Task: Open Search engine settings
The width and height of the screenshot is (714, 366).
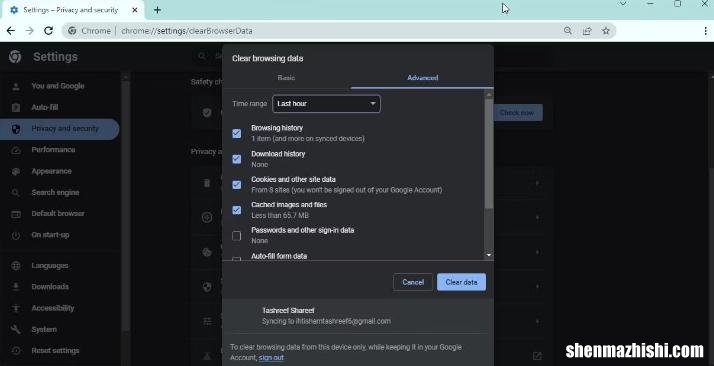Action: coord(55,192)
